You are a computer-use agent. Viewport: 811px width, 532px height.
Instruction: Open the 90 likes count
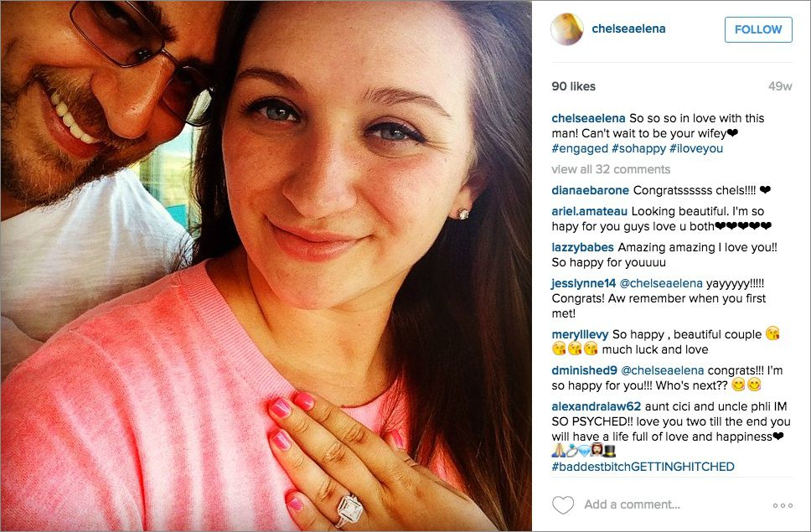point(574,86)
